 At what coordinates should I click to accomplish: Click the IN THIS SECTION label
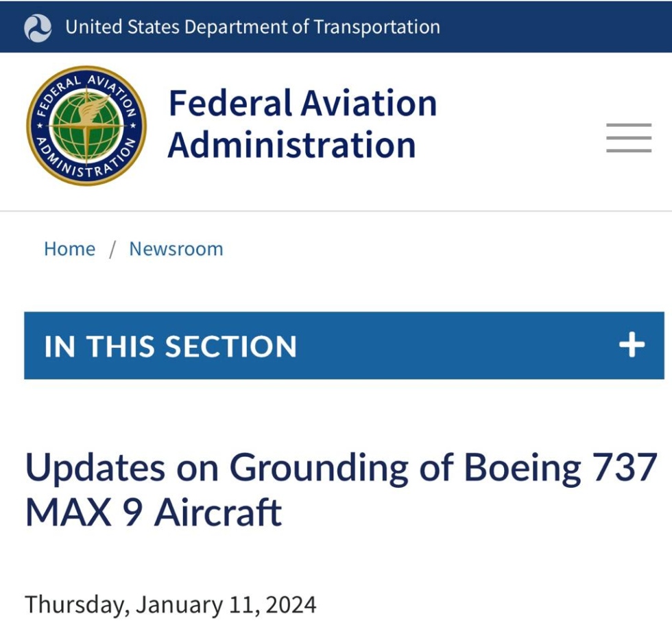click(171, 346)
